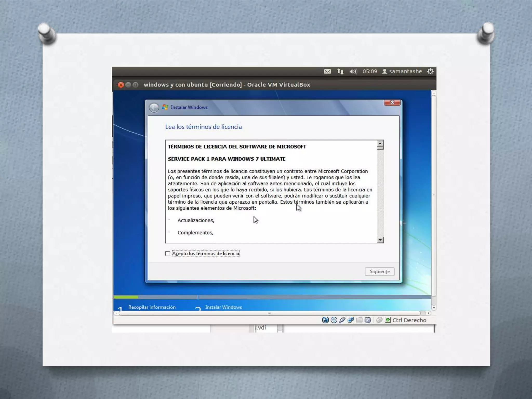Click the Actualizaciones bullet item
Screen dimensions: 532x399
tap(196, 220)
